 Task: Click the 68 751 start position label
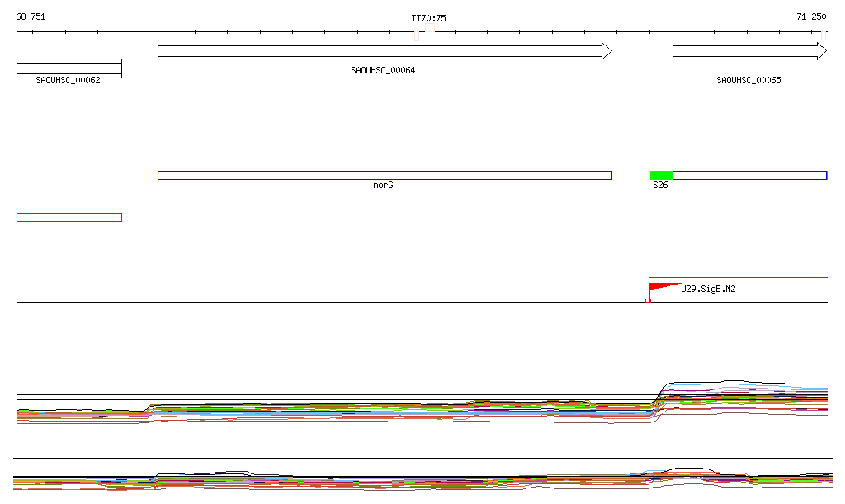tap(31, 16)
